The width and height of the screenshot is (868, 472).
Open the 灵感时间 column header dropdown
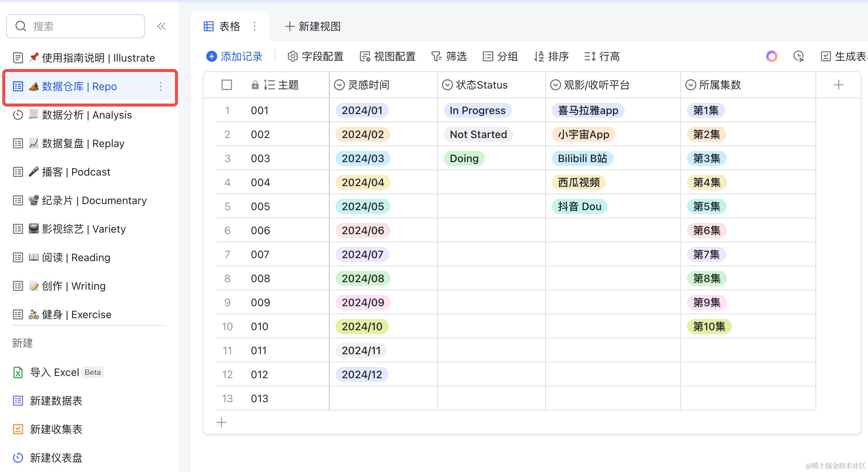pos(339,85)
